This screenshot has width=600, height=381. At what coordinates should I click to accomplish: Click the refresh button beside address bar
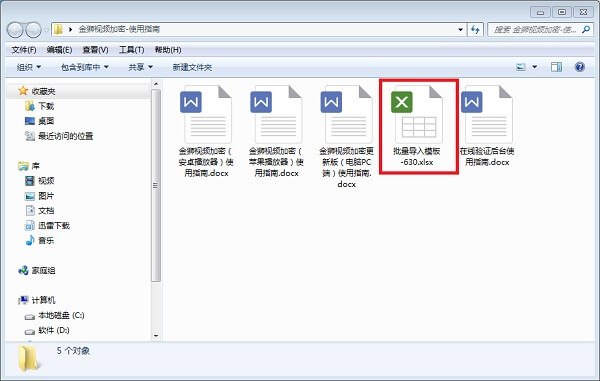pos(475,29)
